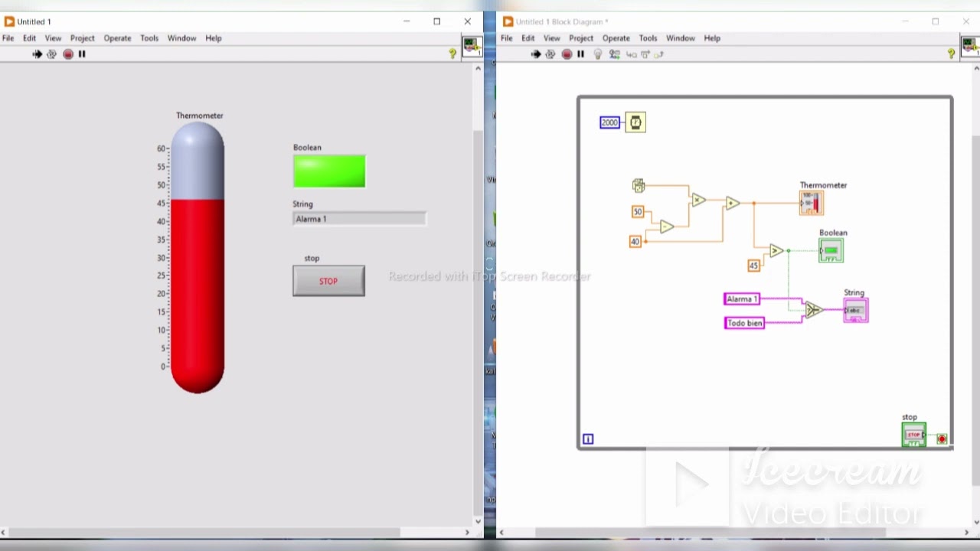Select the Greater Than comparison node
Image resolution: width=980 pixels, height=551 pixels.
click(x=776, y=250)
